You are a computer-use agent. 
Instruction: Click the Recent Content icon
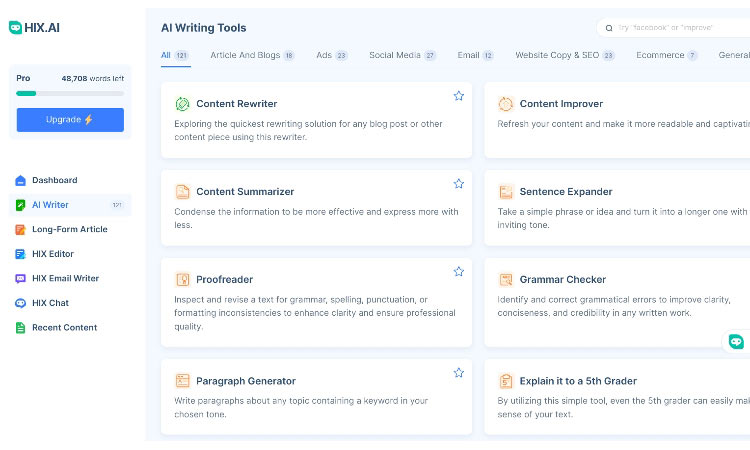pyautogui.click(x=20, y=328)
